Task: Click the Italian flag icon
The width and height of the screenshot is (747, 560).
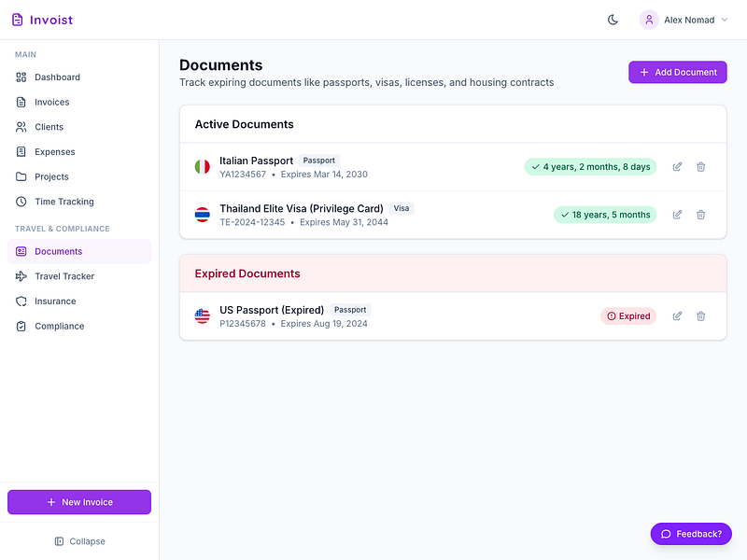Action: (x=203, y=167)
